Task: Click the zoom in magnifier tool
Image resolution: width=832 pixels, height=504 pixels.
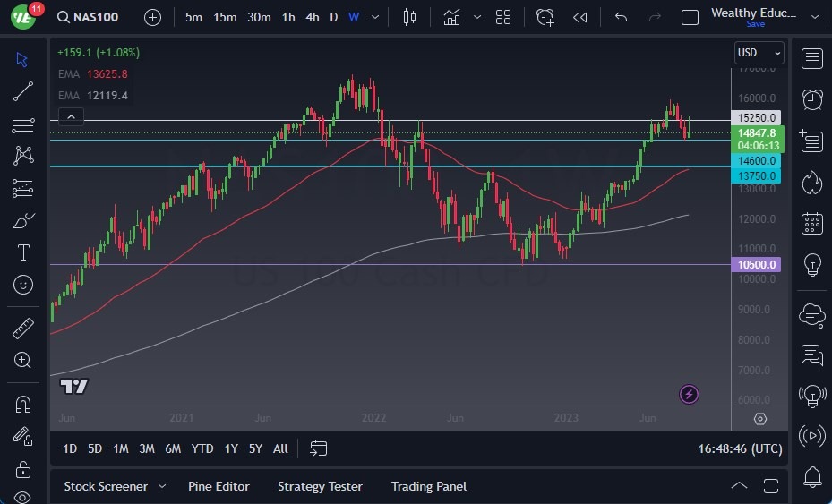Action: coord(23,360)
